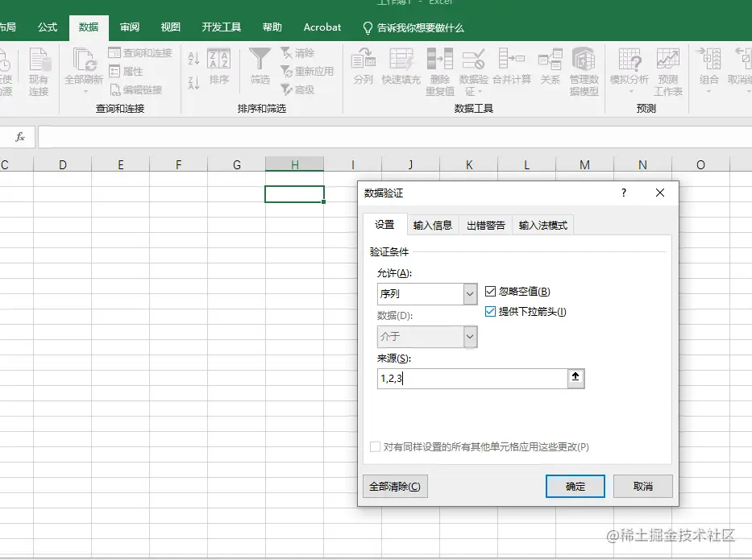
Task: Select the Settings (设置) dialog tab
Action: [x=384, y=224]
